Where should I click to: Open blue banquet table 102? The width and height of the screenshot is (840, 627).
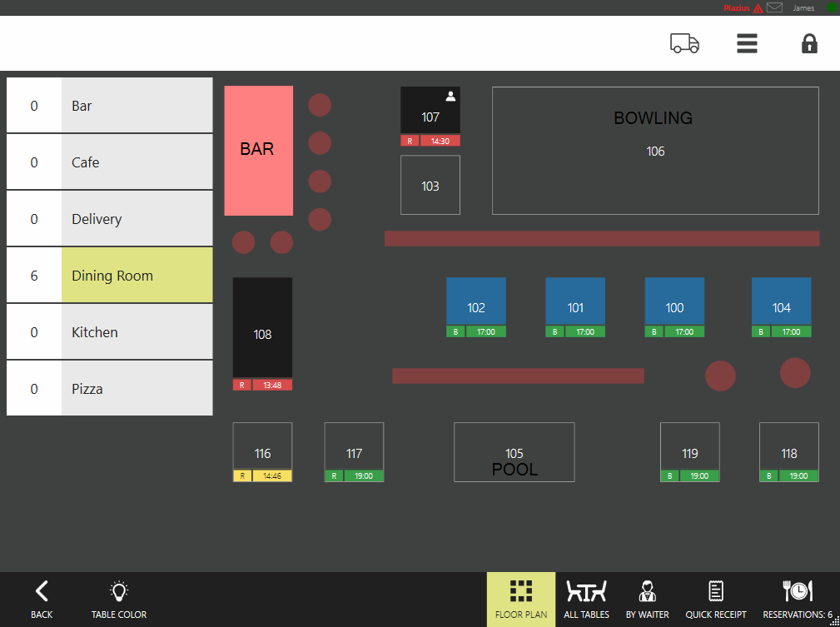(476, 301)
